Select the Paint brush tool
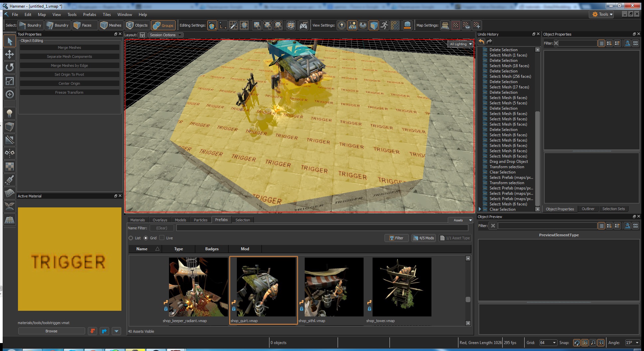The width and height of the screenshot is (644, 351). click(10, 179)
